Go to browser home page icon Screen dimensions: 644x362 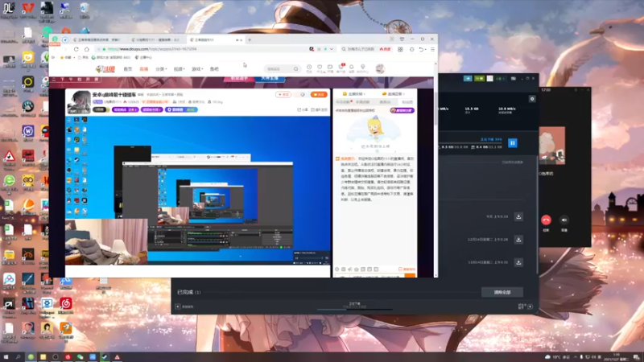point(87,49)
